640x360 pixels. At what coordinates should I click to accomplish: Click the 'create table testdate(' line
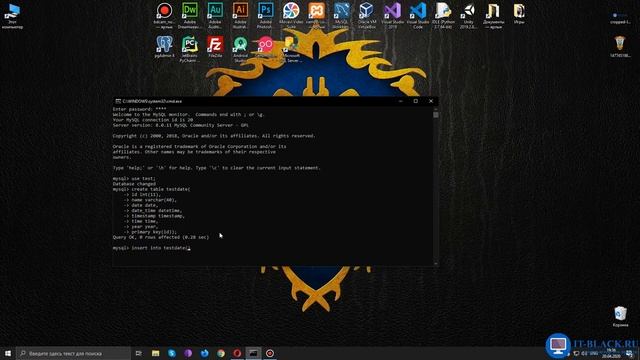[151, 189]
